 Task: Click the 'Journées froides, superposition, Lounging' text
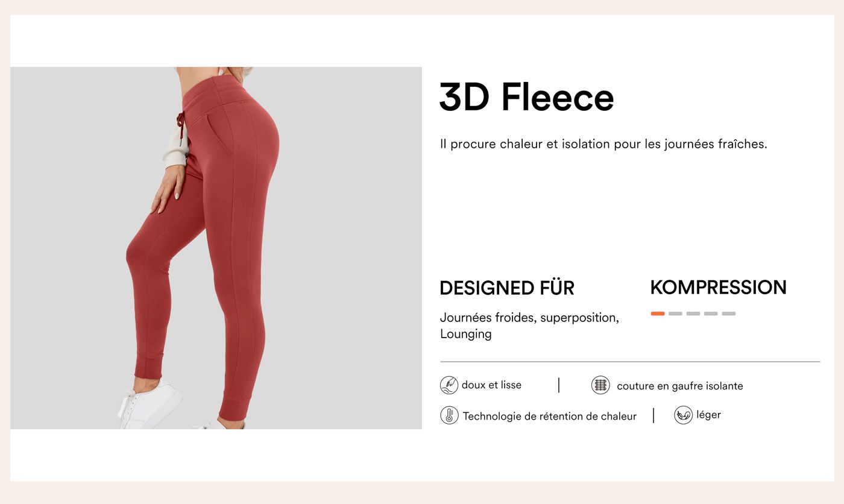(530, 326)
